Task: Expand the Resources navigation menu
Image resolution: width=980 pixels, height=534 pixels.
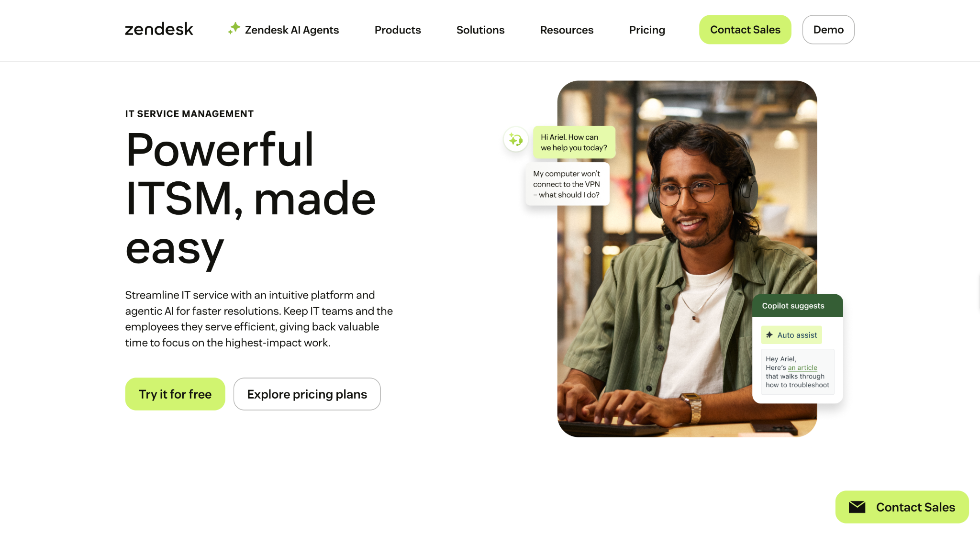Action: (567, 30)
